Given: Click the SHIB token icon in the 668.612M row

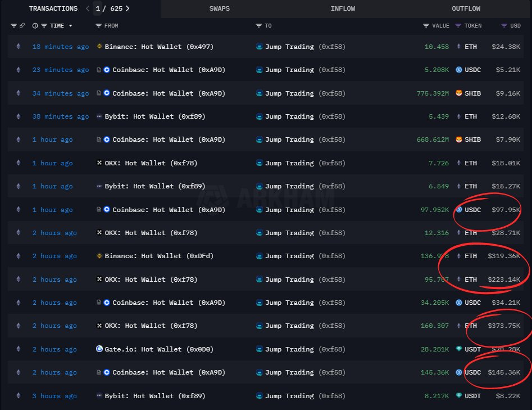Looking at the screenshot, I should pos(459,139).
